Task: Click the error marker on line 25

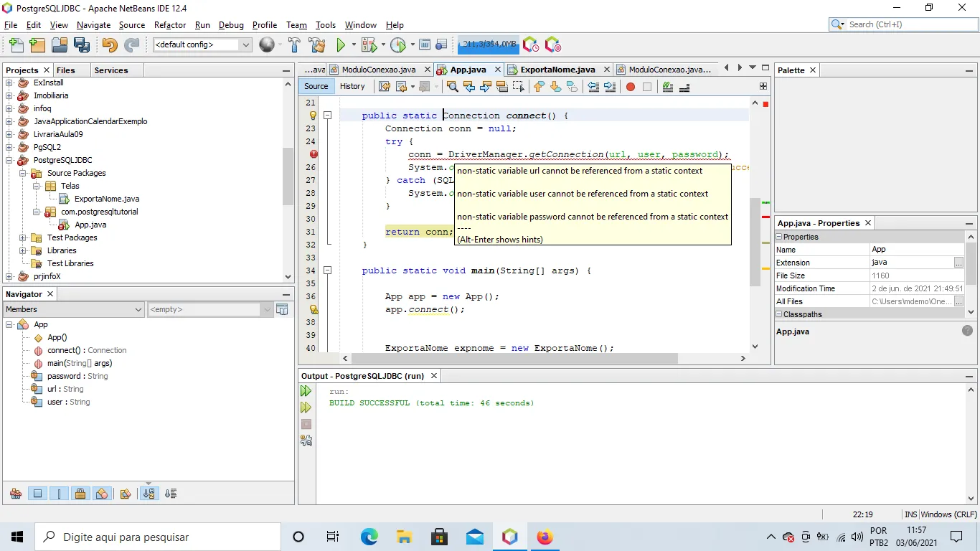Action: 314,154
